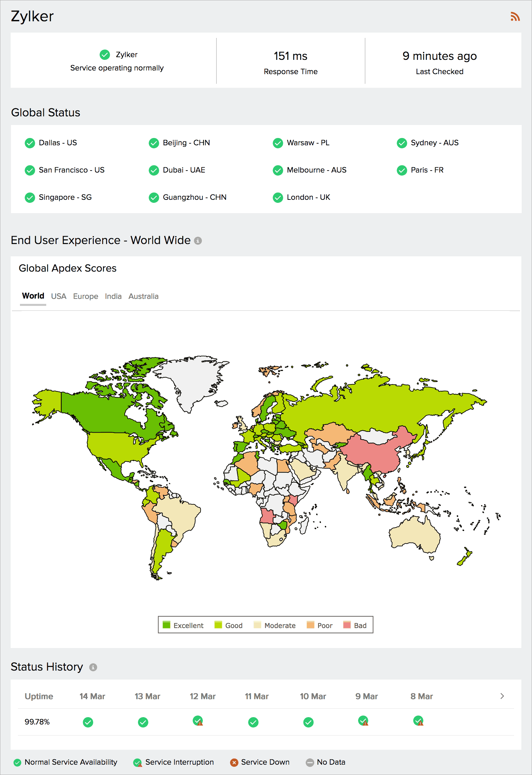Screen dimensions: 532x775
Task: Switch to the India map tab
Action: click(x=113, y=297)
